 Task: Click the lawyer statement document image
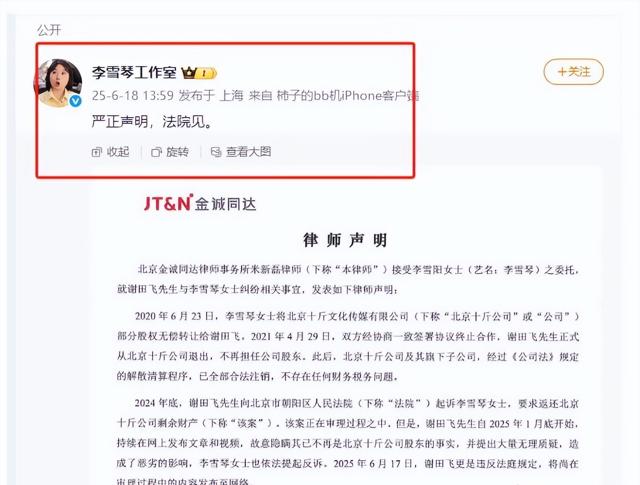(346, 325)
